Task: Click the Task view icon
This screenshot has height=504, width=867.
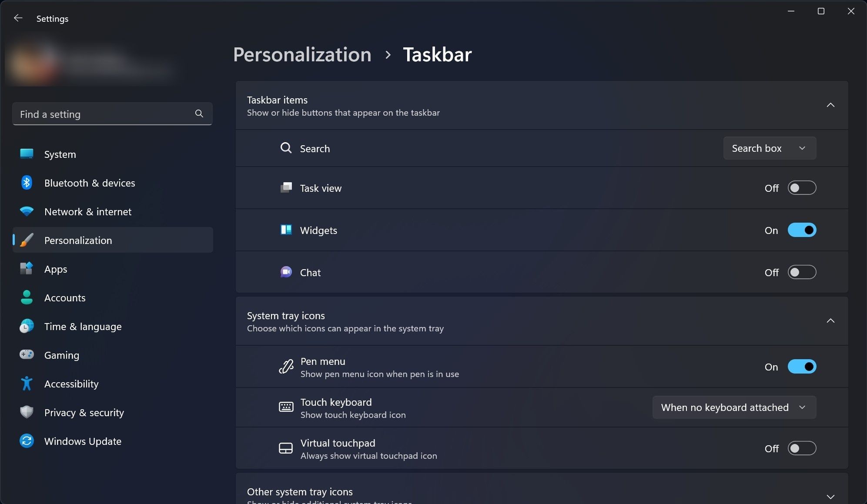Action: [286, 188]
